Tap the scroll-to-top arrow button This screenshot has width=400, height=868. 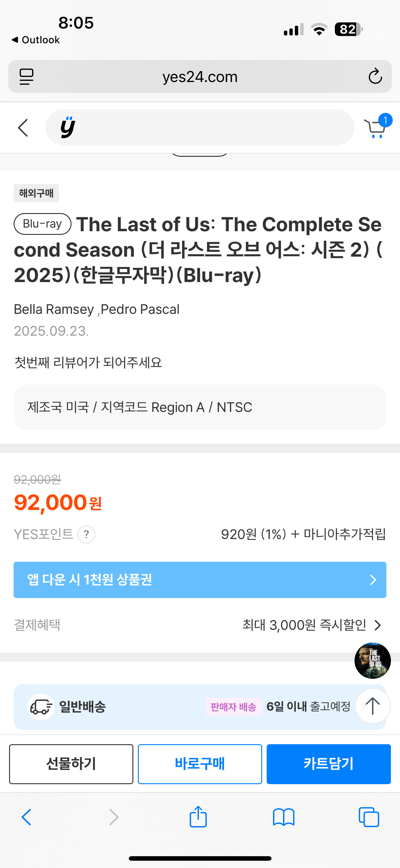[372, 705]
